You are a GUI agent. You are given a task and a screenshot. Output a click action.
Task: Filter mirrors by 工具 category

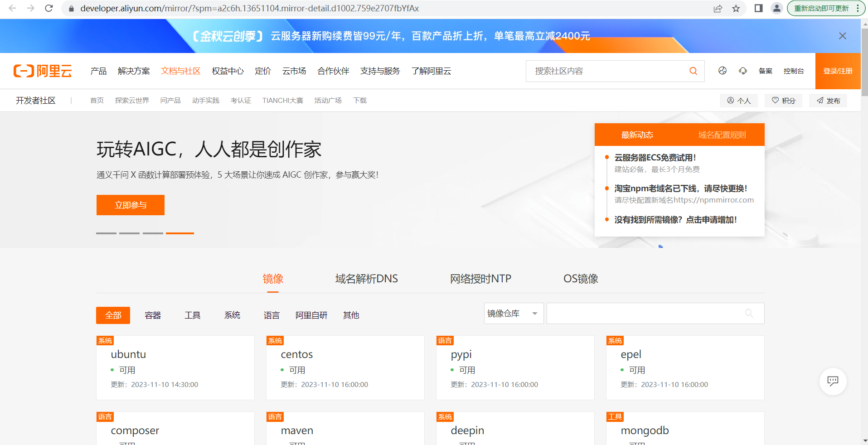(192, 315)
